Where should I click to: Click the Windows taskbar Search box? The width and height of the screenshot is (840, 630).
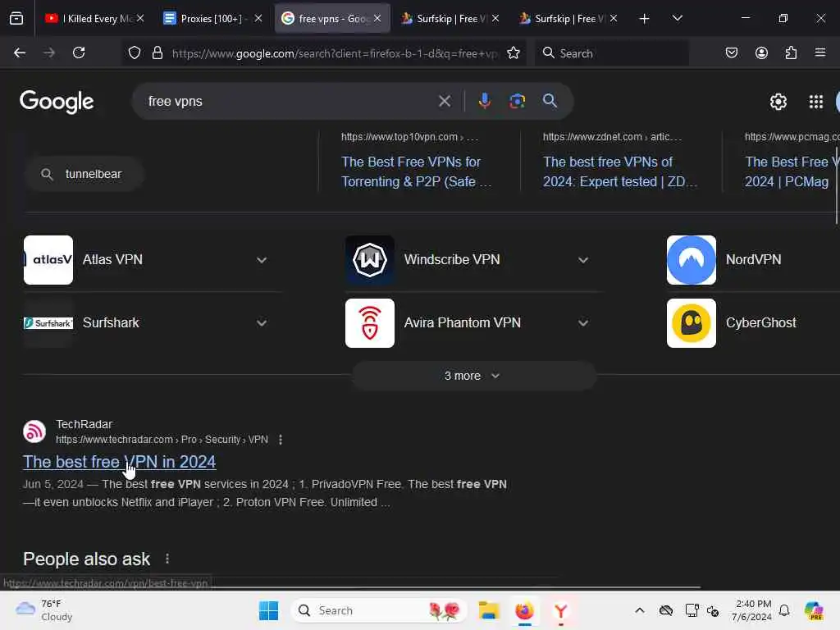(x=379, y=610)
